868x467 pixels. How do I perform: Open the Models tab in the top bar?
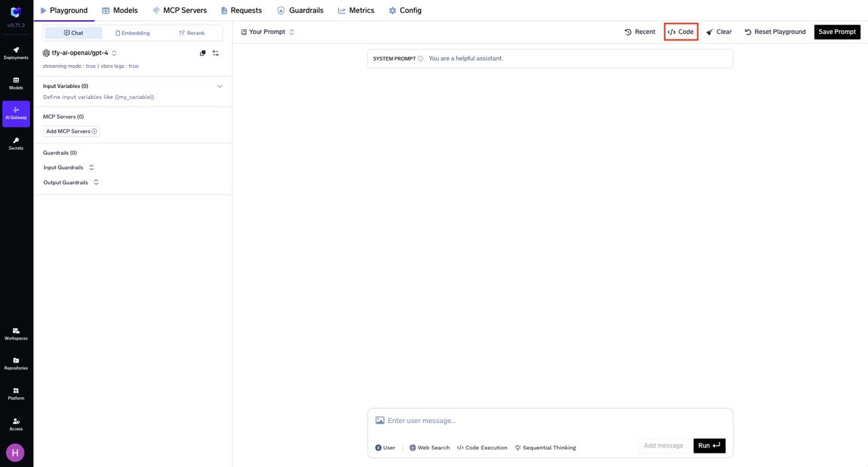coord(120,10)
